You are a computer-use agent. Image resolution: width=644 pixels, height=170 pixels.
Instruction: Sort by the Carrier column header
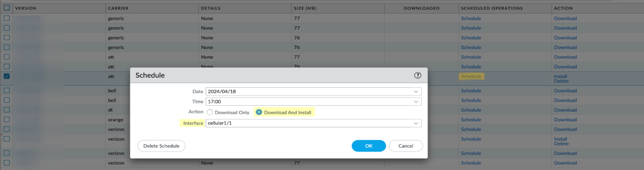pos(118,8)
